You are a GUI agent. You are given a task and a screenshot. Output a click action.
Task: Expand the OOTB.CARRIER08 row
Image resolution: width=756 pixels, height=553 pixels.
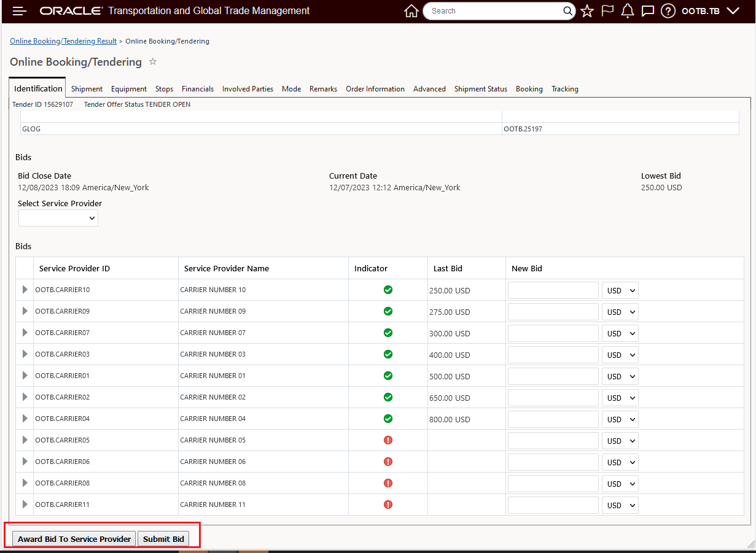coord(25,483)
